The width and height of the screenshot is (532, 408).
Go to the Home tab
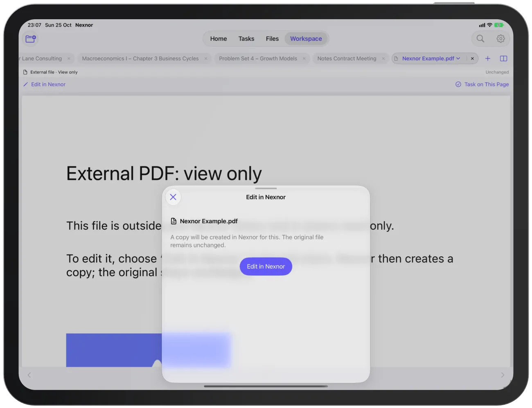(219, 39)
